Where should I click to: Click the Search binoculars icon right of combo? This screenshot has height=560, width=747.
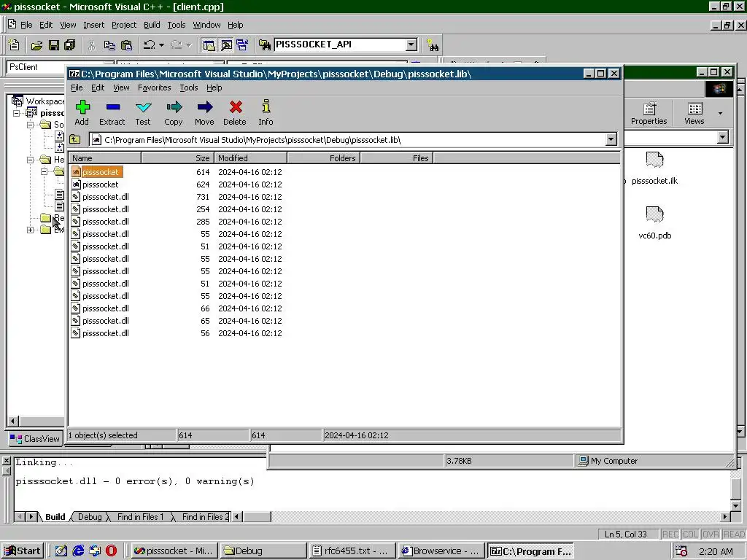[433, 45]
